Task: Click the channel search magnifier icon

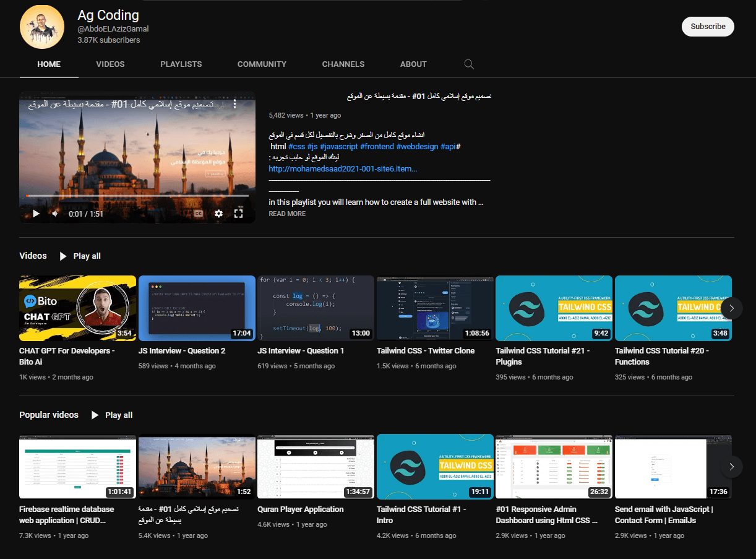Action: pos(469,64)
